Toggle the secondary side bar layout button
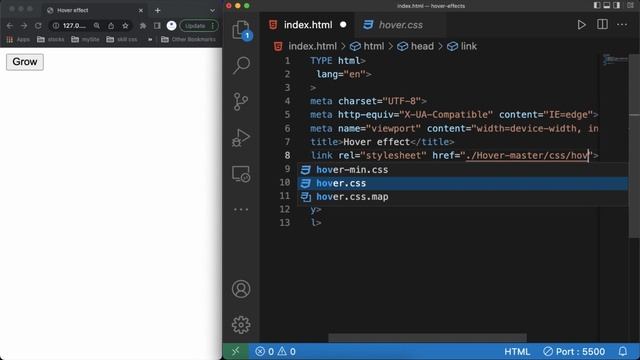The height and width of the screenshot is (360, 640). (617, 5)
